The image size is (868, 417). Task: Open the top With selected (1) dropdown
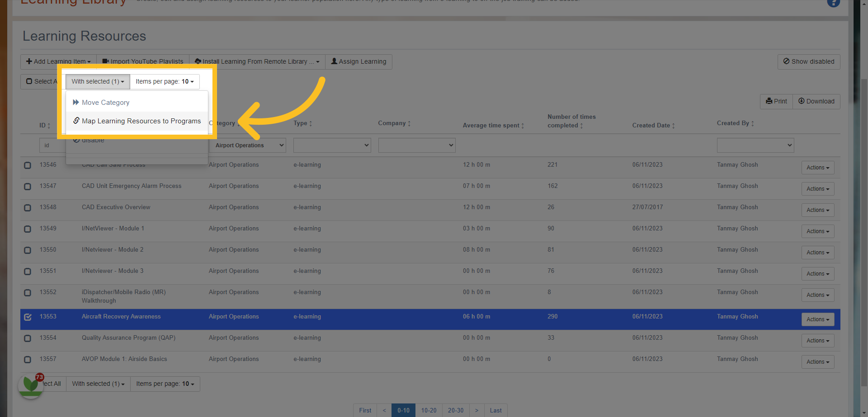(x=98, y=81)
